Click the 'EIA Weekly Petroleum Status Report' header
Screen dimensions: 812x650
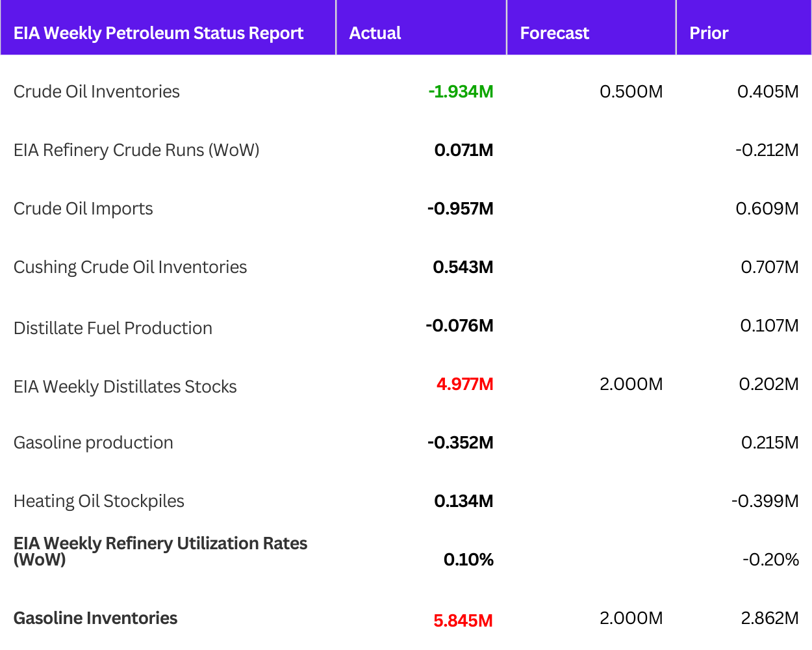coord(159,33)
